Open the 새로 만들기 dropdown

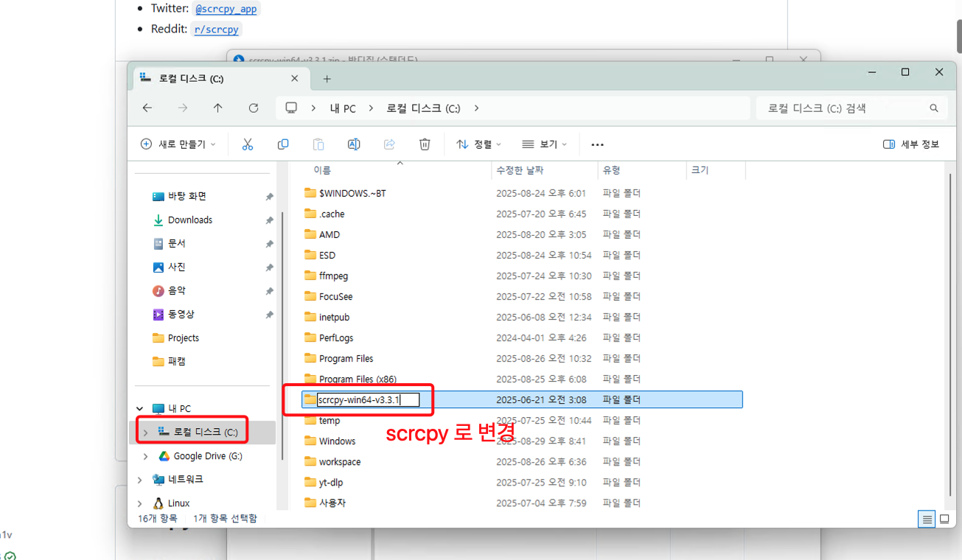(x=178, y=144)
